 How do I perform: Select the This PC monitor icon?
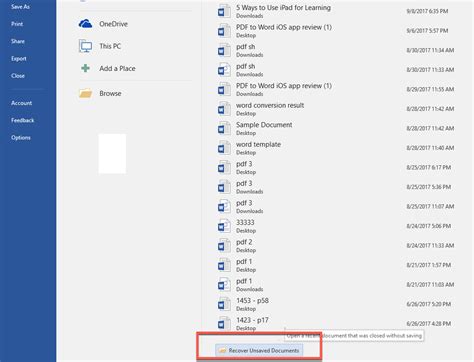coord(86,46)
